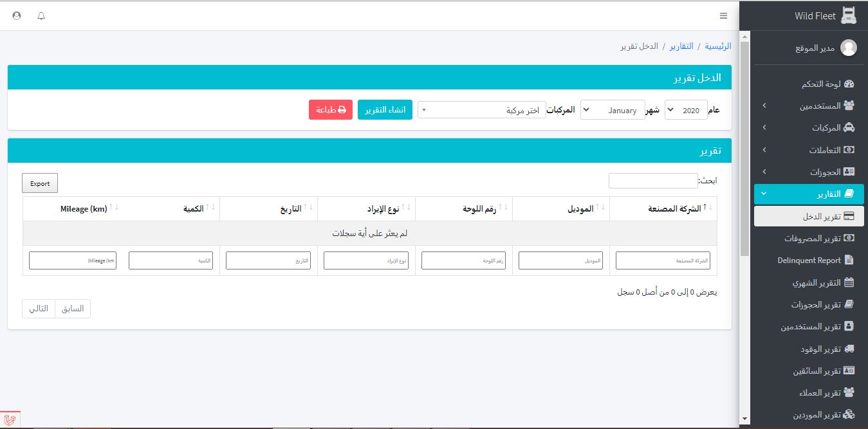Toggle sidebar with the hamburger menu icon
Viewport: 868px width, 429px height.
click(x=723, y=15)
